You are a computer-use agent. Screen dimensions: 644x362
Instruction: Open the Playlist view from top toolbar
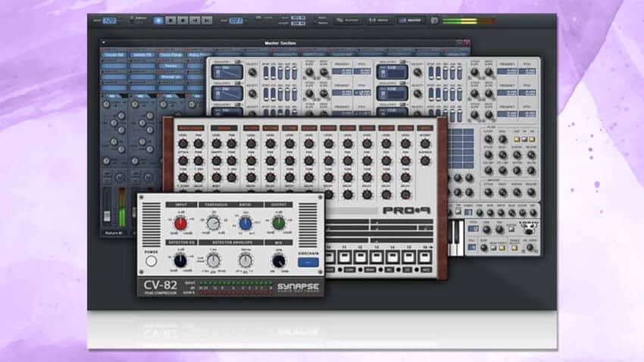pos(348,20)
